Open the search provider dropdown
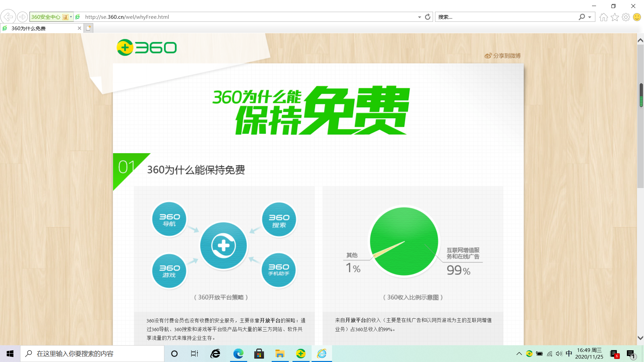The width and height of the screenshot is (644, 362). point(589,17)
